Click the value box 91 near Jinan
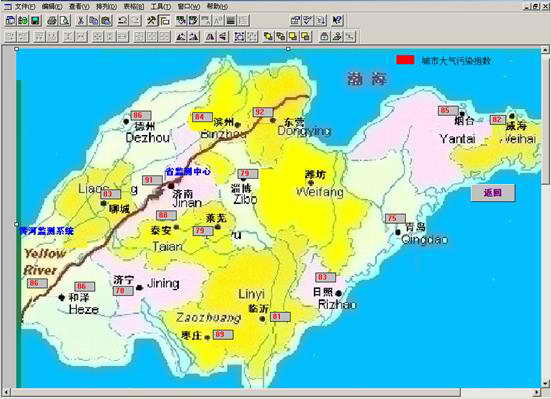 [152, 180]
